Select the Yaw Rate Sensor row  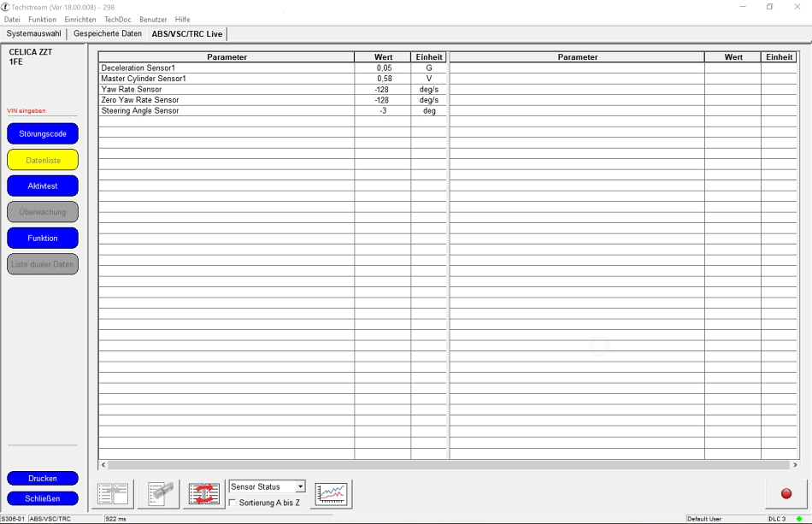coord(227,90)
